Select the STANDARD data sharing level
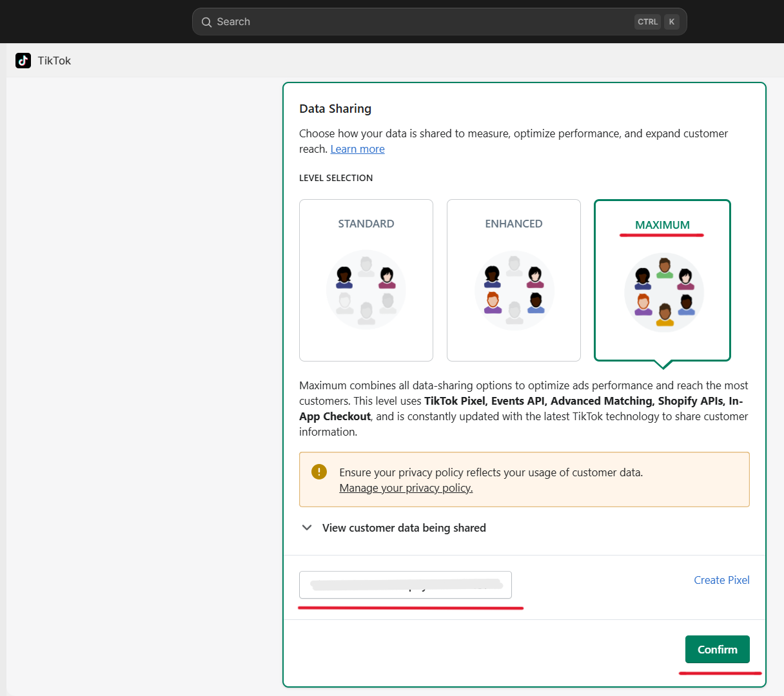 [366, 224]
